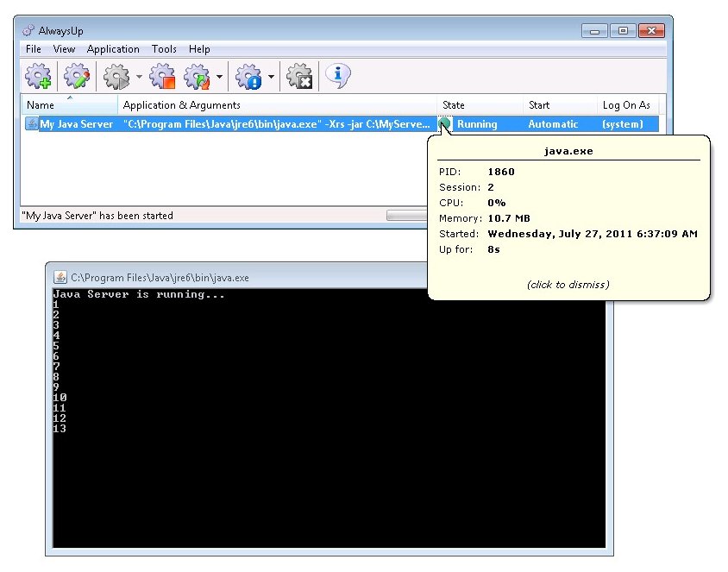Click the 'java.exe' heading in the tooltip
This screenshot has width=728, height=572.
pos(568,151)
